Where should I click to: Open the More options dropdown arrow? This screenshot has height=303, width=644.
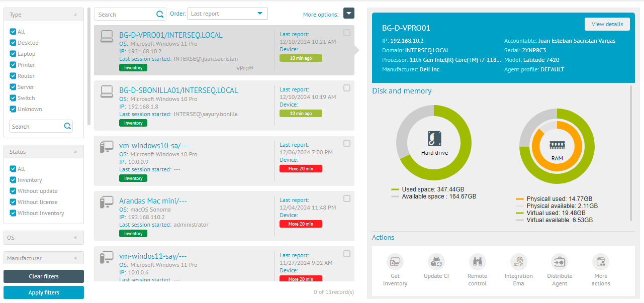click(349, 13)
